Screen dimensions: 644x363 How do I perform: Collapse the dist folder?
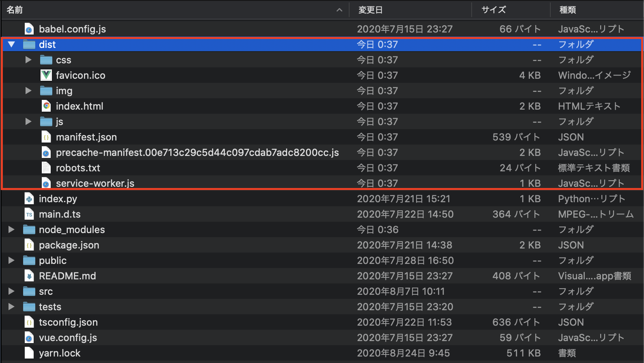pos(11,44)
